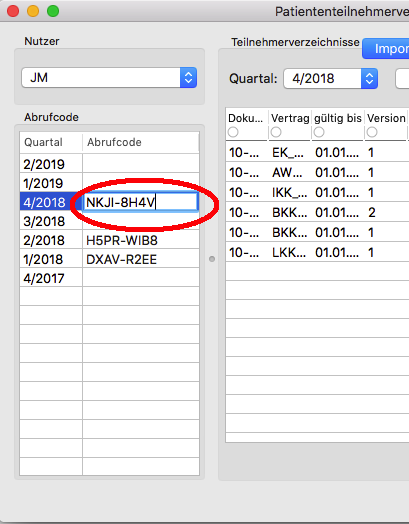Select the IKK_ contract row

tap(317, 192)
